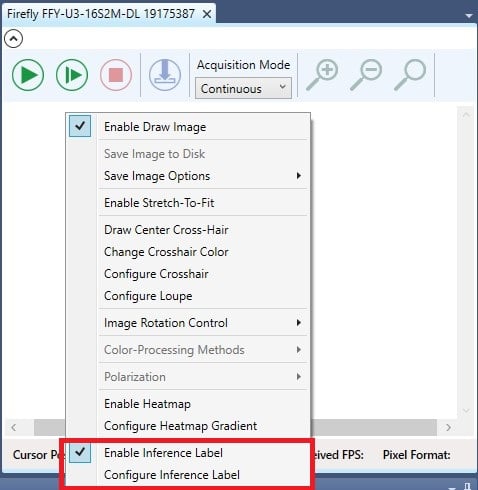Toggle the Enable Inference Label checkmark

80,452
